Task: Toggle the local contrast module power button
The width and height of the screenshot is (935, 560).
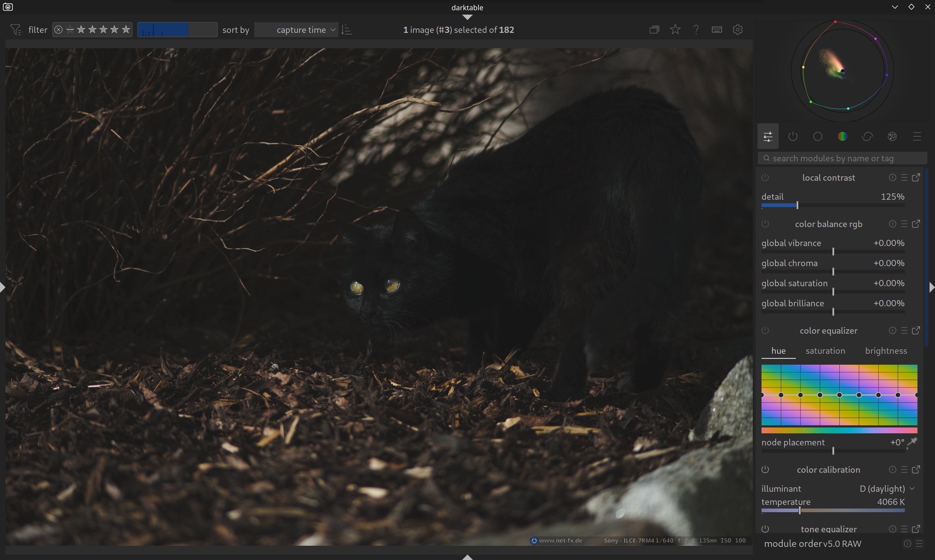Action: tap(765, 177)
